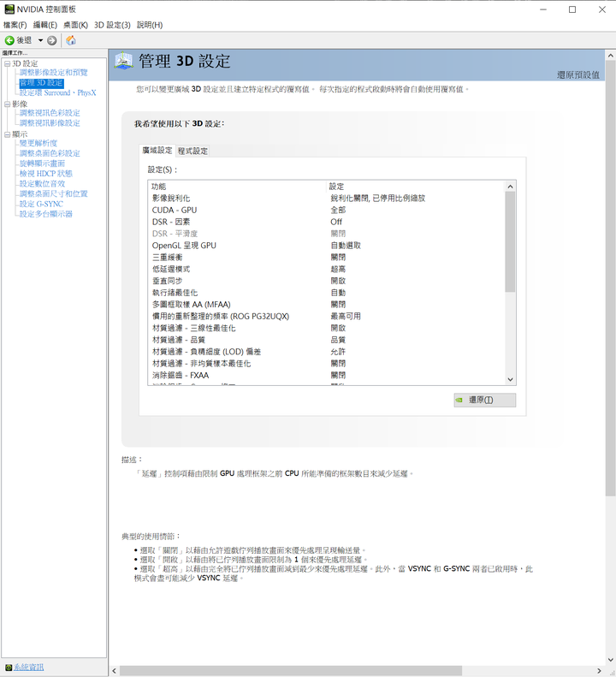Open 檢視 HDCP 狀態 in the tree
Screen dimensions: 616x677
point(45,174)
